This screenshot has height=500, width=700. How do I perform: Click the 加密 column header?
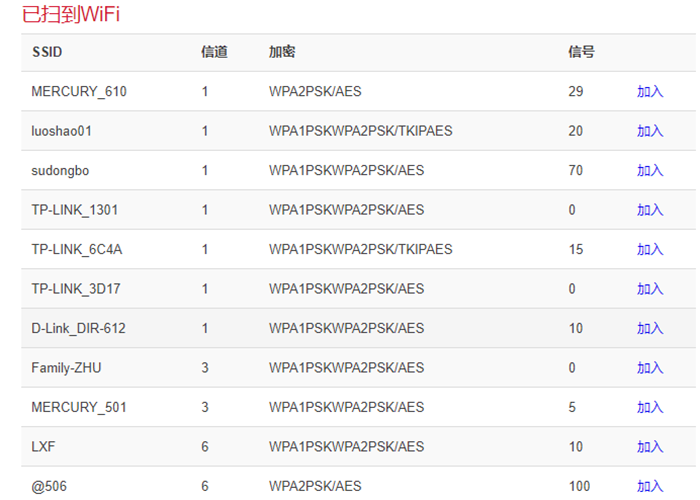282,52
